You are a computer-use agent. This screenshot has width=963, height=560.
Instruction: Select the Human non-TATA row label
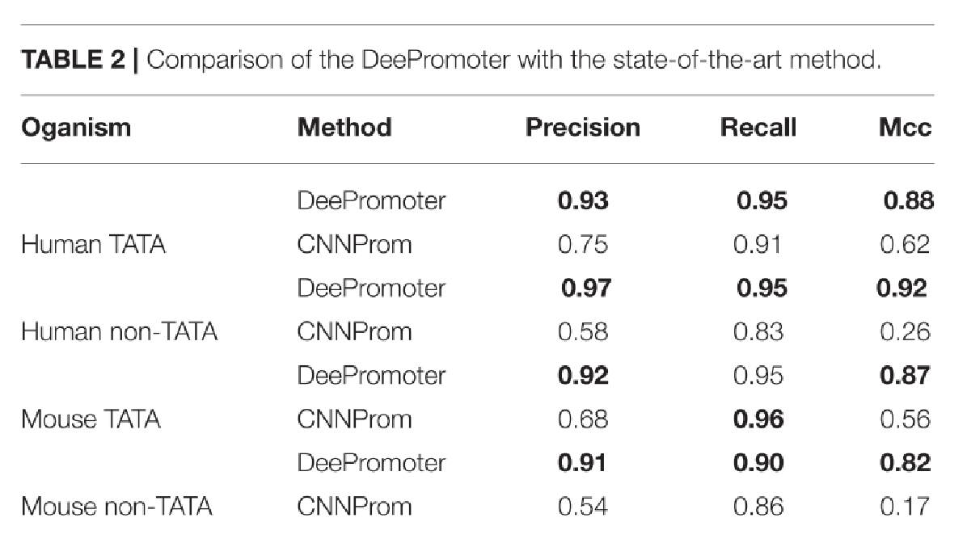tap(120, 332)
